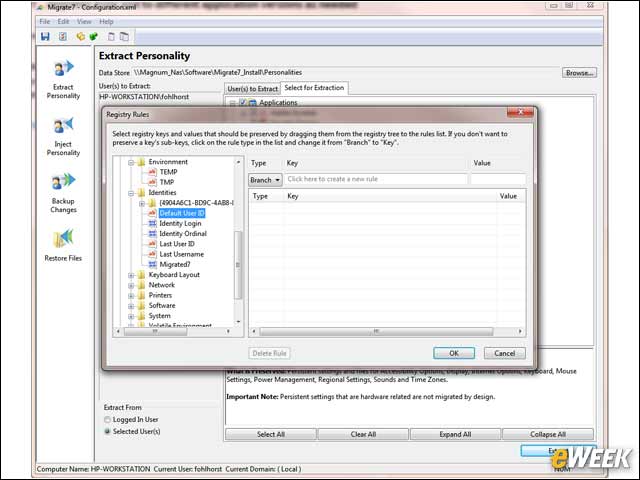Click the Data Store path field
Screen dimensions: 640x480
tap(345, 73)
